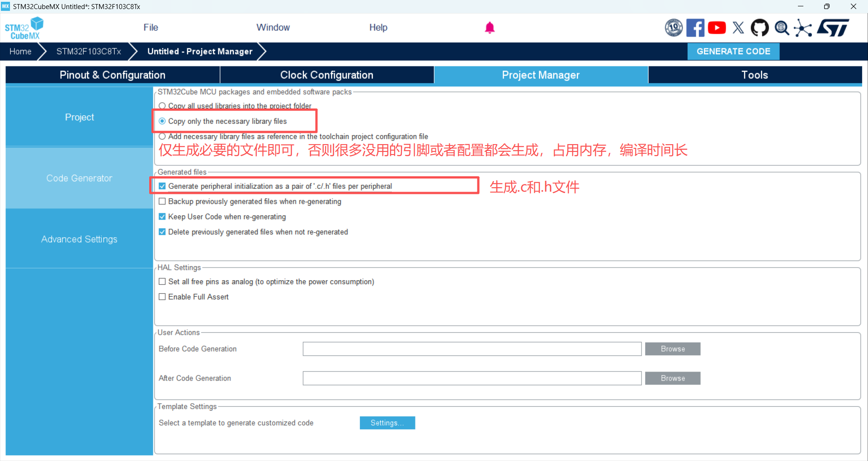Click the Untitled - Project Manager breadcrumb
Viewport: 868px width, 461px height.
pos(200,52)
